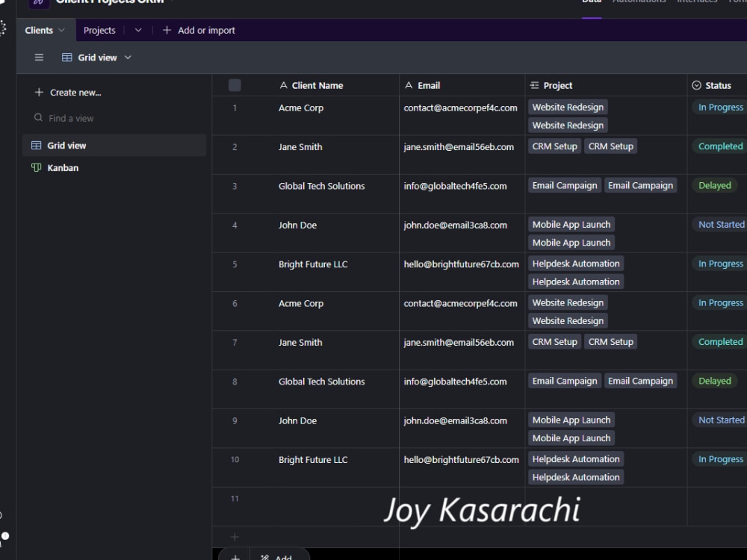Open the Kanban view in sidebar
The height and width of the screenshot is (560, 747).
coord(114,167)
